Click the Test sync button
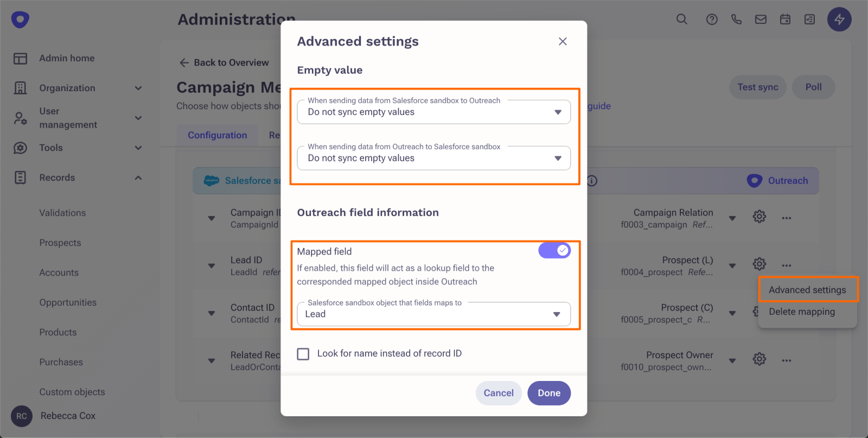The image size is (868, 438). [758, 87]
